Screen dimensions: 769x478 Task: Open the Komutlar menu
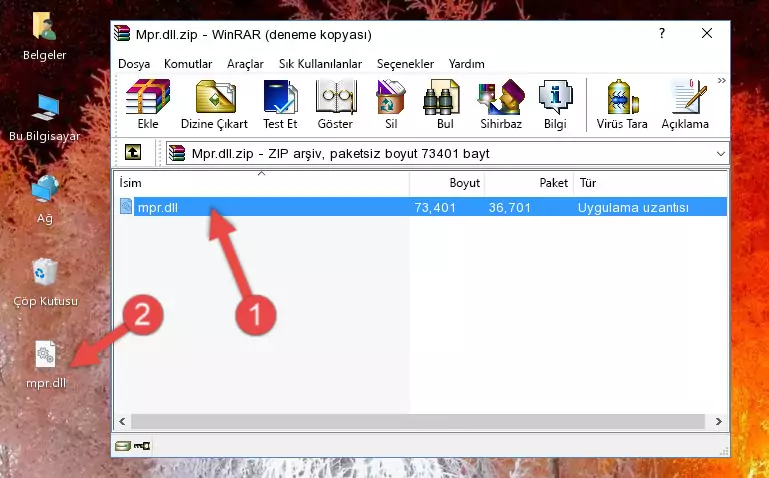pyautogui.click(x=188, y=64)
